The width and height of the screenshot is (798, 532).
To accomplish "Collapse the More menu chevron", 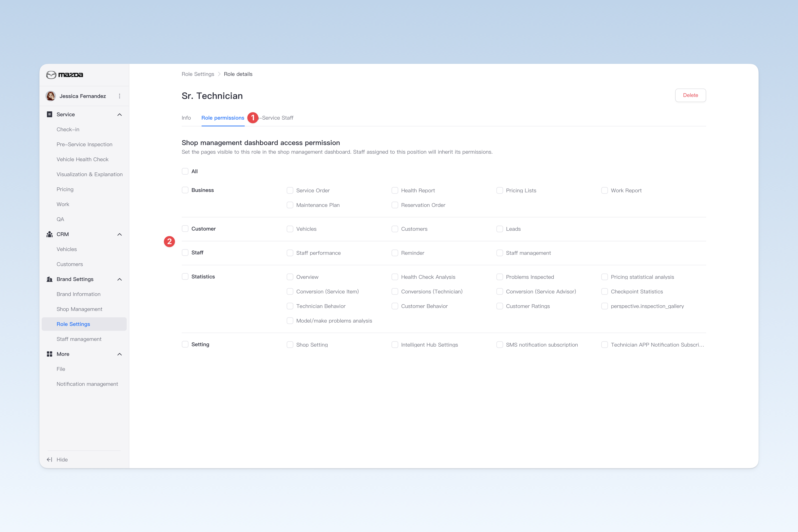I will click(119, 354).
